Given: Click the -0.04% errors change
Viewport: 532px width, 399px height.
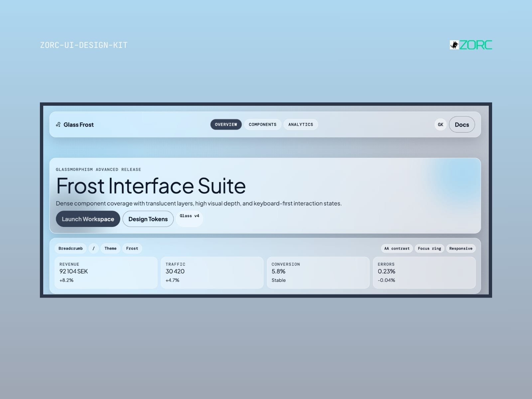Looking at the screenshot, I should point(386,280).
